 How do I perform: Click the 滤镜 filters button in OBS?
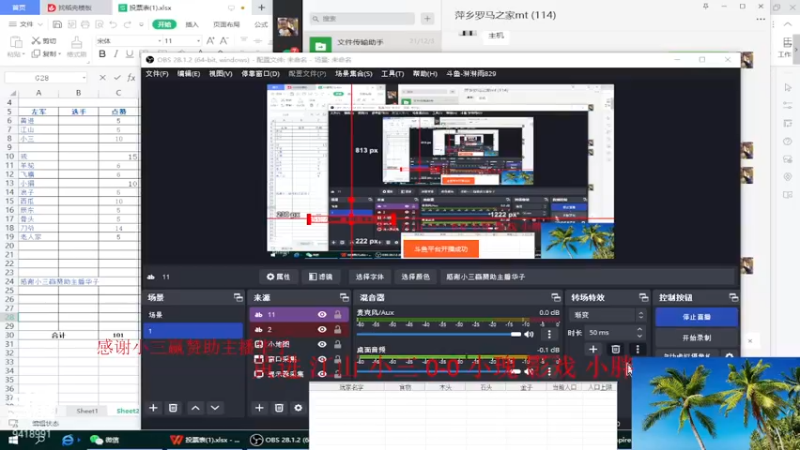(321, 277)
